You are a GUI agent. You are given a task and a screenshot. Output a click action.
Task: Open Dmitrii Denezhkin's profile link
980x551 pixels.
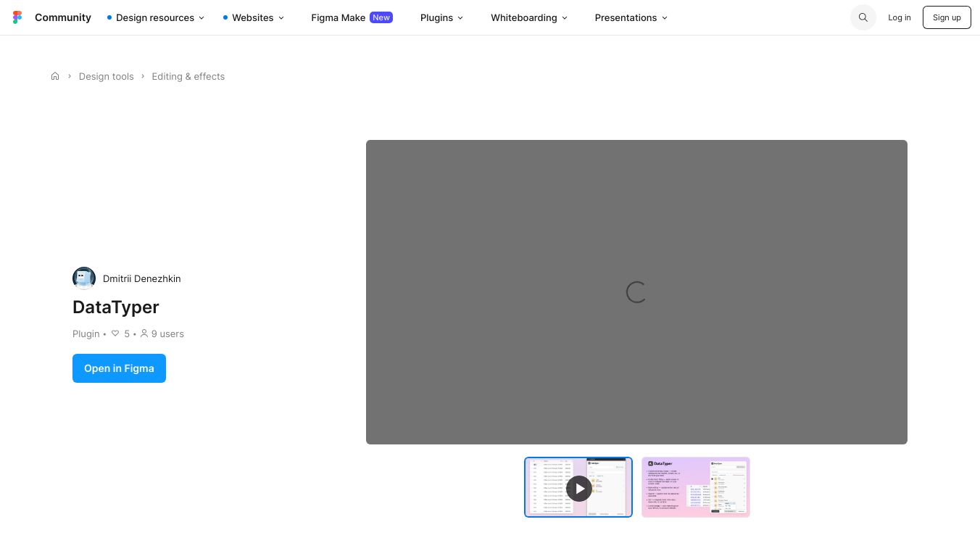point(142,278)
